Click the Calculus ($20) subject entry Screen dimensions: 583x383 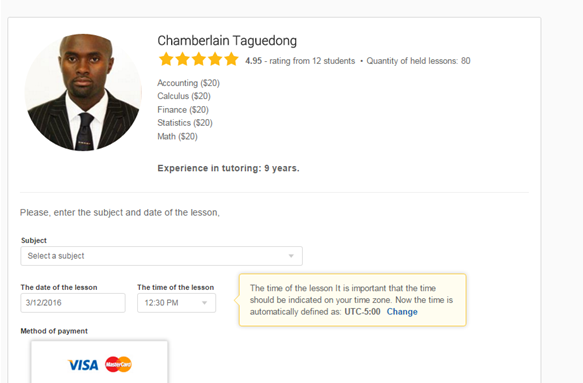(x=184, y=96)
